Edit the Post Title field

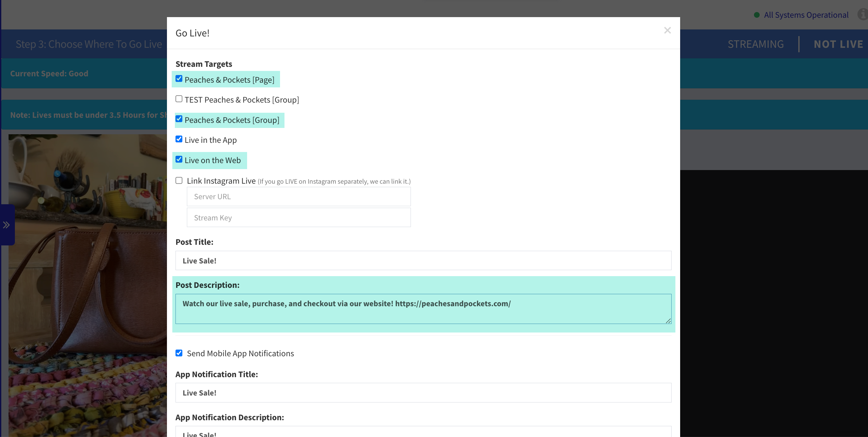click(423, 260)
